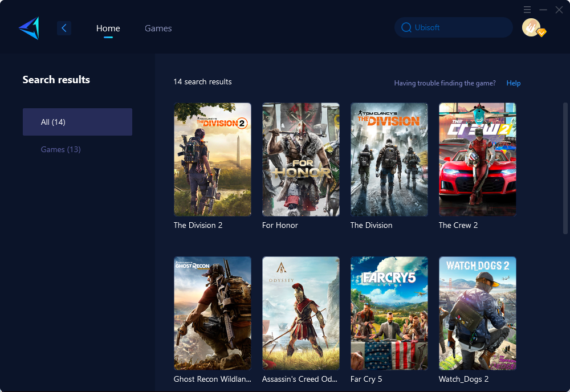Go back using the arrow button
Image resolution: width=570 pixels, height=392 pixels.
(x=64, y=28)
